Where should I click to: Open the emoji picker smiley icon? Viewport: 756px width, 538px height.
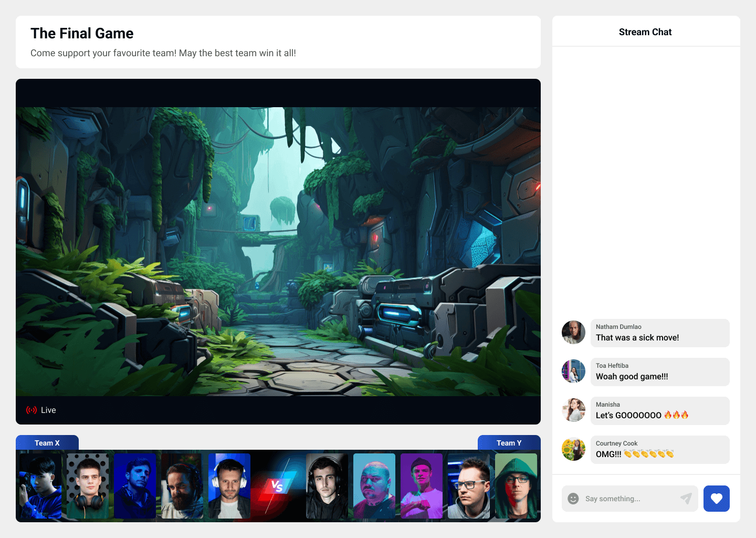(x=573, y=499)
